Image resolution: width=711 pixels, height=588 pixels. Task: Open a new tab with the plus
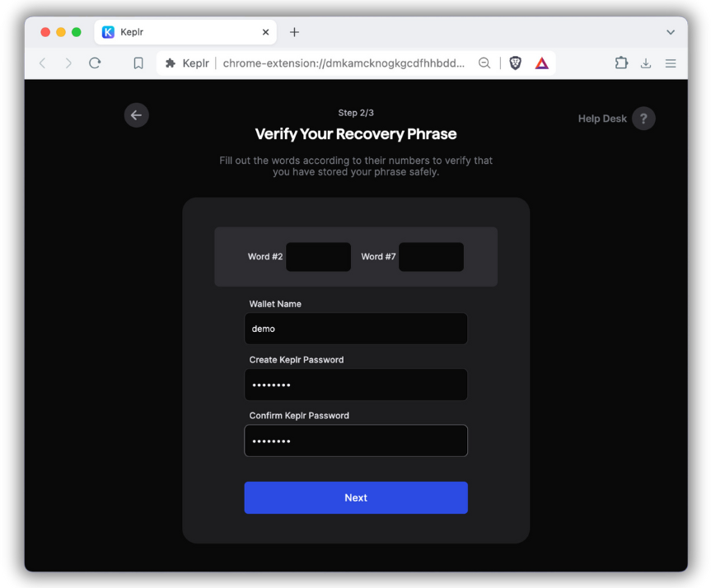pyautogui.click(x=294, y=31)
